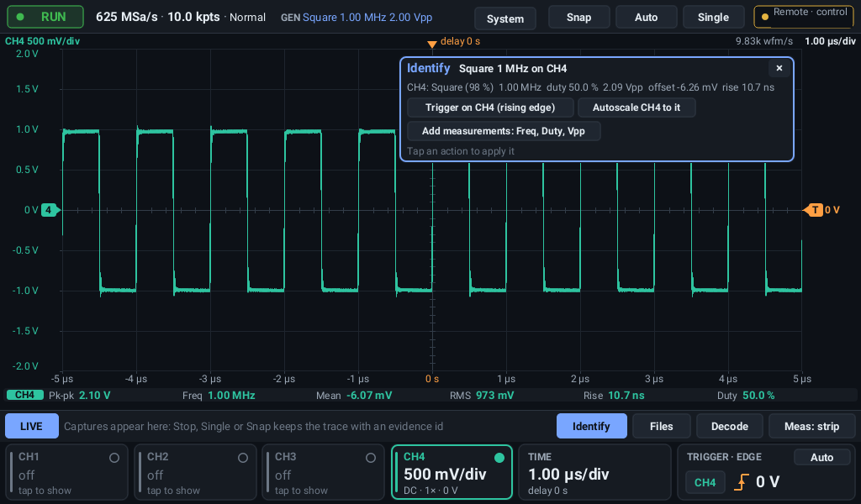Select the RMS 973 mV measurement

click(482, 396)
